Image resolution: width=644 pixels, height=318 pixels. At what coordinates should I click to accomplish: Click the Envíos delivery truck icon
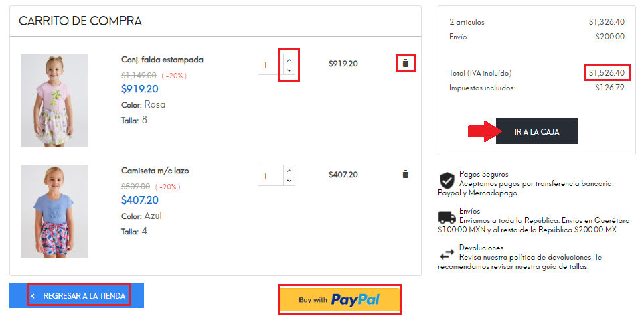point(447,217)
